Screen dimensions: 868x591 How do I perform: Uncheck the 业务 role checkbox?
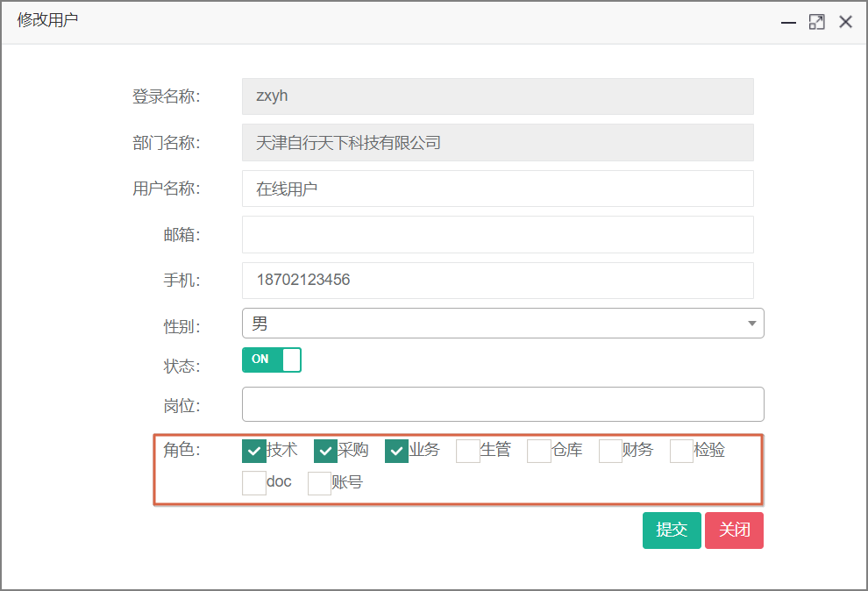pos(396,451)
